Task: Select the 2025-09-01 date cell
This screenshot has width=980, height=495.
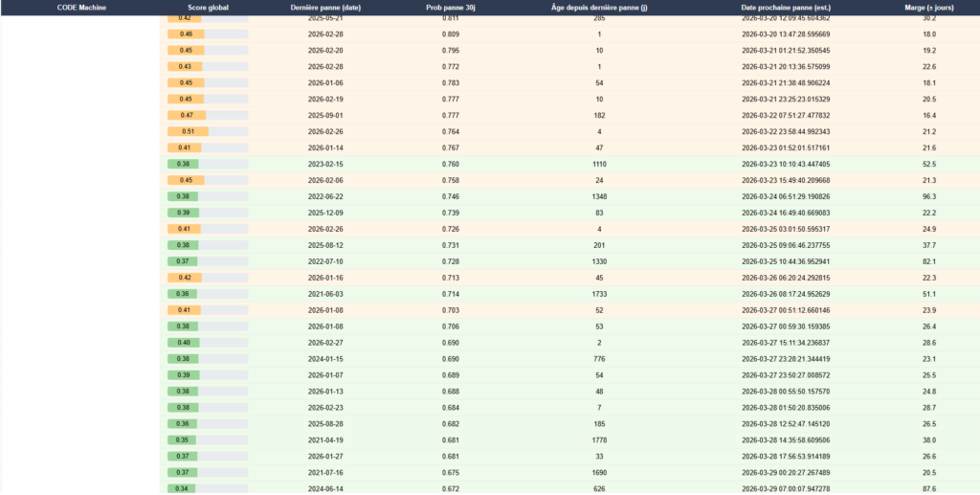Action: coord(325,115)
